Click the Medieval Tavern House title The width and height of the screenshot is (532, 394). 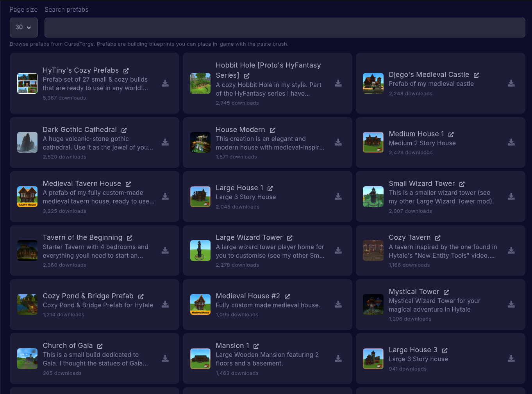pyautogui.click(x=82, y=183)
